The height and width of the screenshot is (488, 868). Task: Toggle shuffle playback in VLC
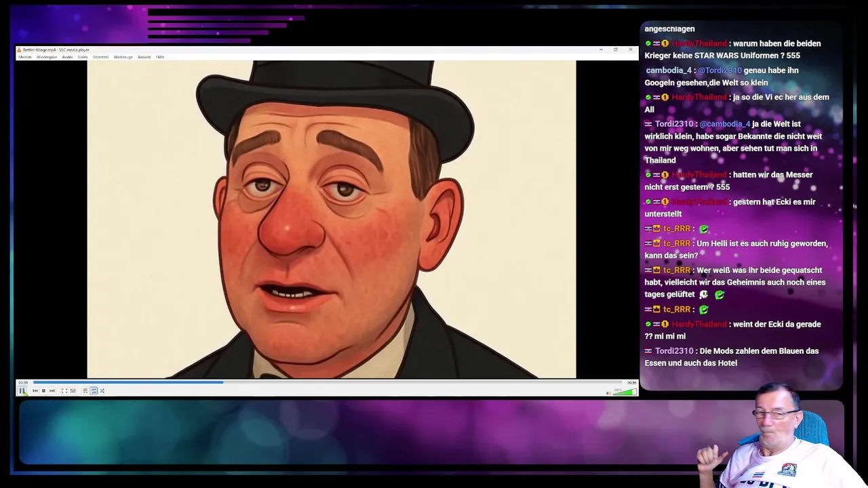click(102, 390)
